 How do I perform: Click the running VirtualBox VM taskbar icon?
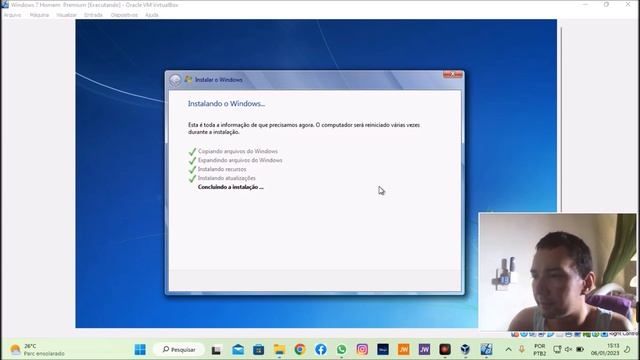[x=486, y=350]
